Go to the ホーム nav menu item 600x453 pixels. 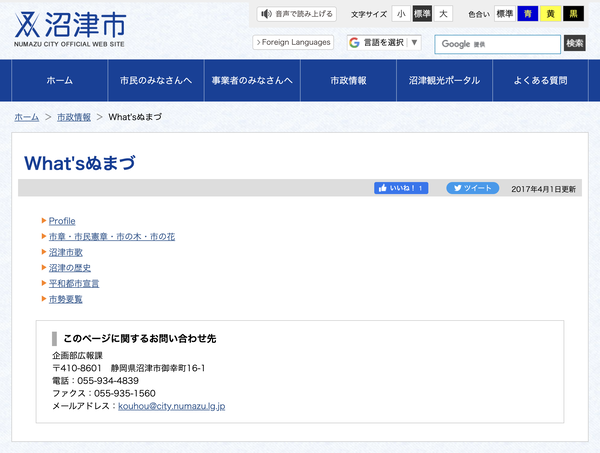coord(60,80)
